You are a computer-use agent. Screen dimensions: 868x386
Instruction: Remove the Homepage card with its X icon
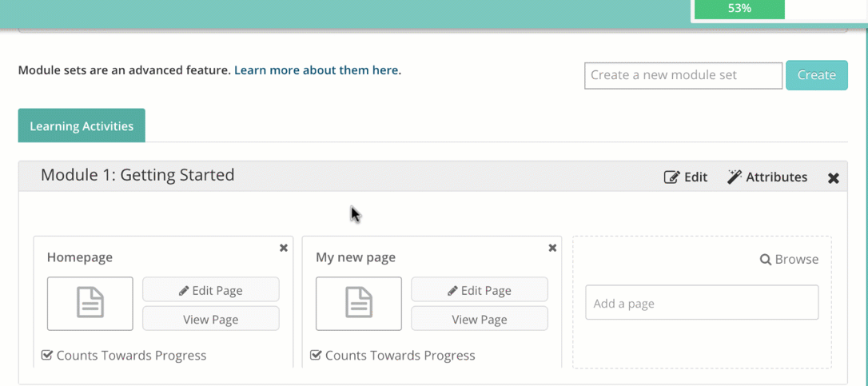tap(284, 248)
